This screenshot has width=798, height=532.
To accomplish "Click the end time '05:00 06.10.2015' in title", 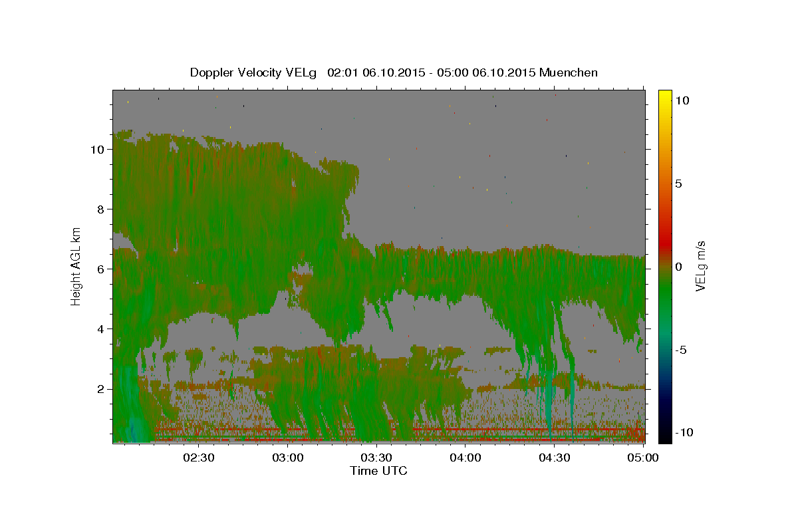I will tap(487, 72).
